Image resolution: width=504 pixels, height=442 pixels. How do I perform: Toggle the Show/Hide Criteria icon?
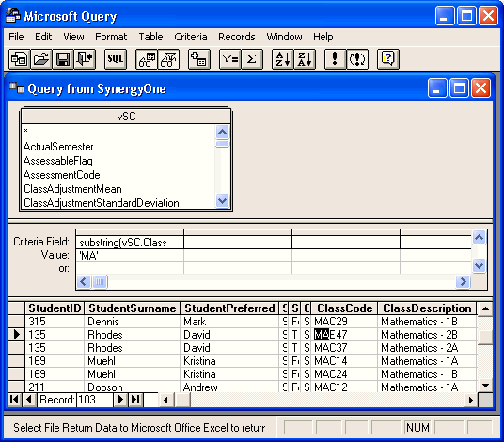(168, 59)
